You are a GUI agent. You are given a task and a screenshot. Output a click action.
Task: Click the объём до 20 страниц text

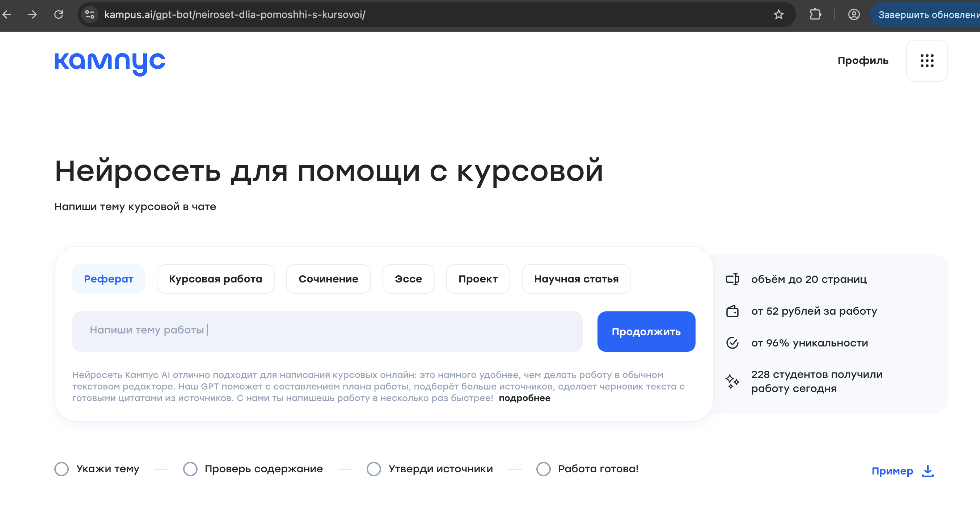point(809,280)
